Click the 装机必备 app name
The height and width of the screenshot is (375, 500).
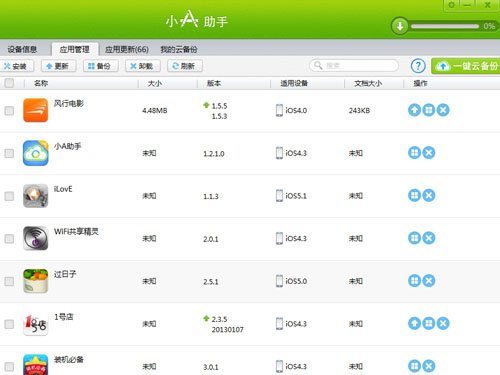[x=69, y=359]
